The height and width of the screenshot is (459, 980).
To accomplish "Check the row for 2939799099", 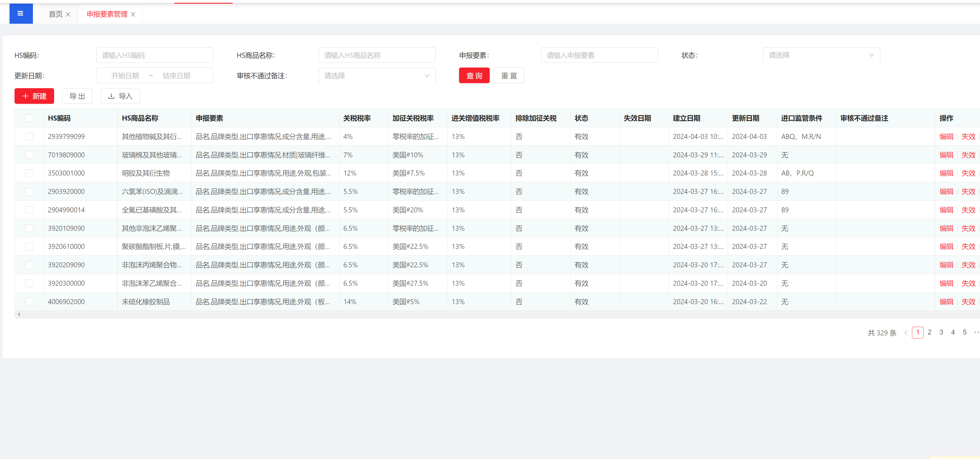I will point(29,136).
